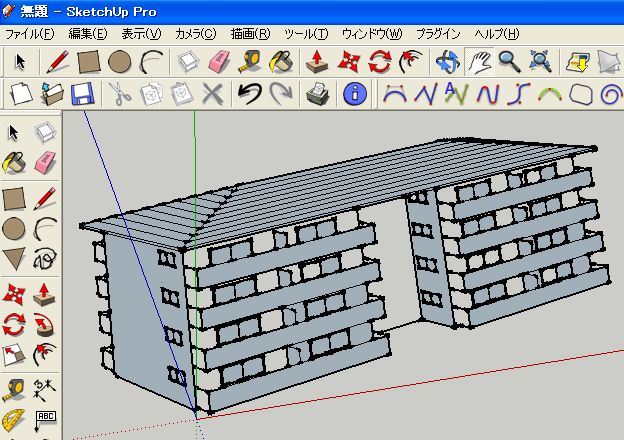
Task: Pick the Arc tool in left toolbar
Action: click(45, 229)
